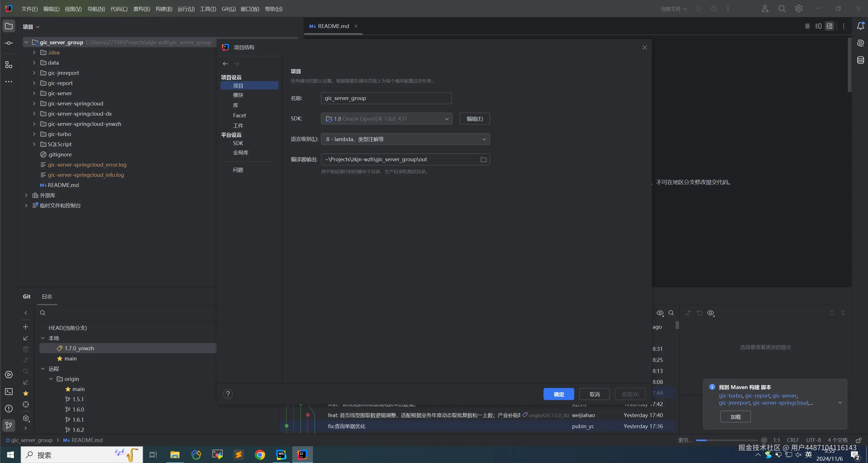Screen dimensions: 868x463
Task: Click the browse folder icon in compiler output
Action: pos(483,160)
